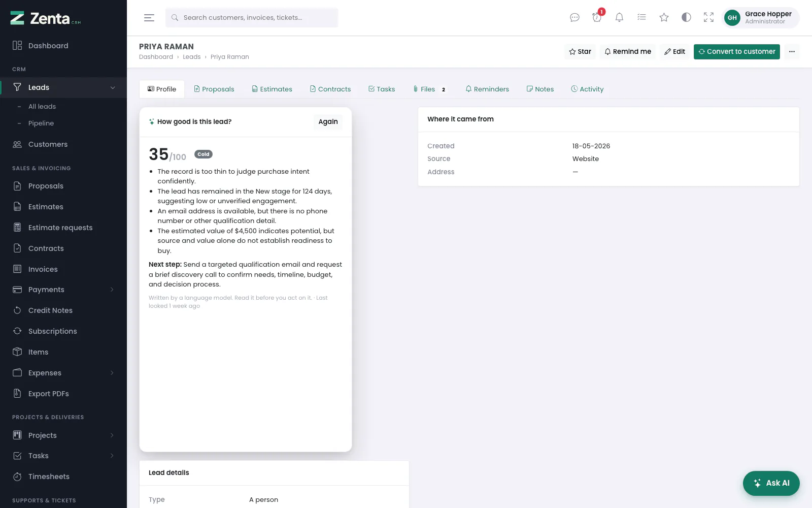Open the task list icon in header

coord(641,17)
